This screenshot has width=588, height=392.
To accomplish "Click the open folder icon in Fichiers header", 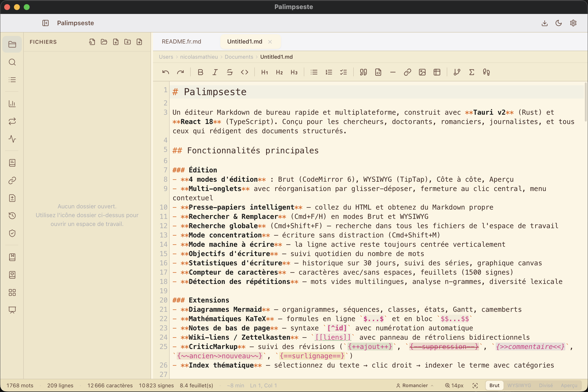I will [x=104, y=42].
